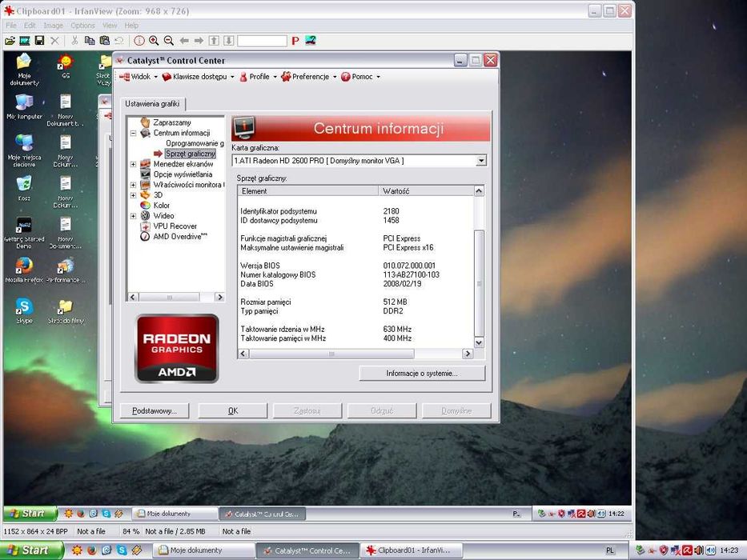Click the Element column header
Screen dimensions: 747x560
(x=308, y=191)
